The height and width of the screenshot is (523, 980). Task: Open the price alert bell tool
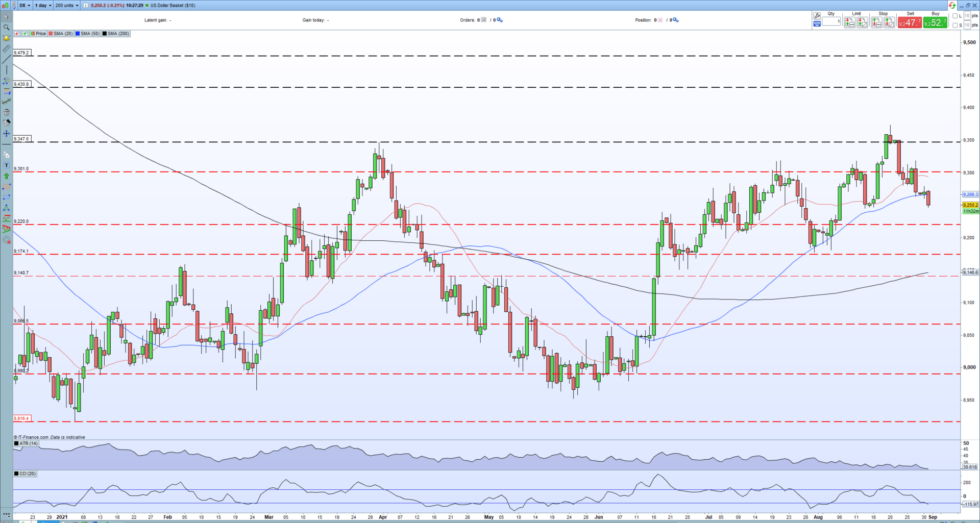point(6,38)
